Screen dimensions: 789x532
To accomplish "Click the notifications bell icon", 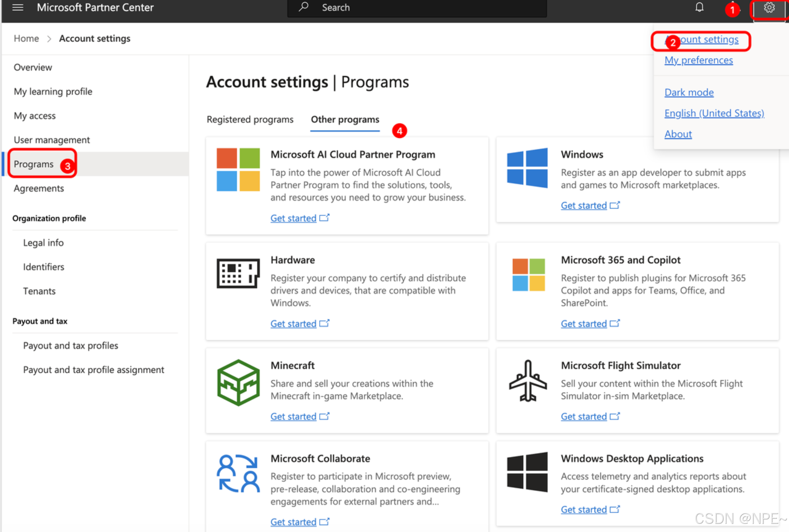I will click(x=699, y=7).
